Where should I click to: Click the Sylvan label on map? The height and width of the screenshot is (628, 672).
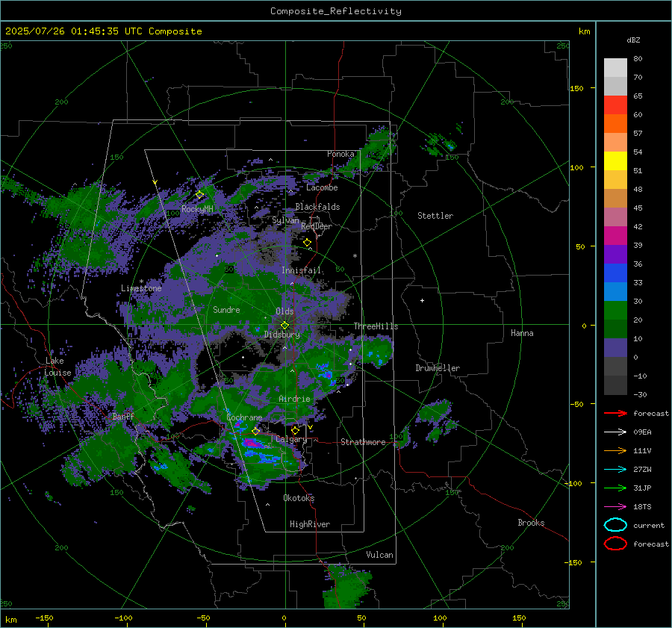click(x=285, y=220)
